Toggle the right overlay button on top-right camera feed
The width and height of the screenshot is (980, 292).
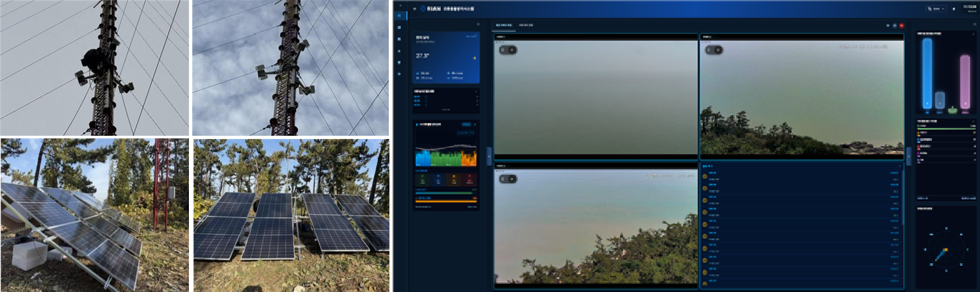pyautogui.click(x=718, y=50)
